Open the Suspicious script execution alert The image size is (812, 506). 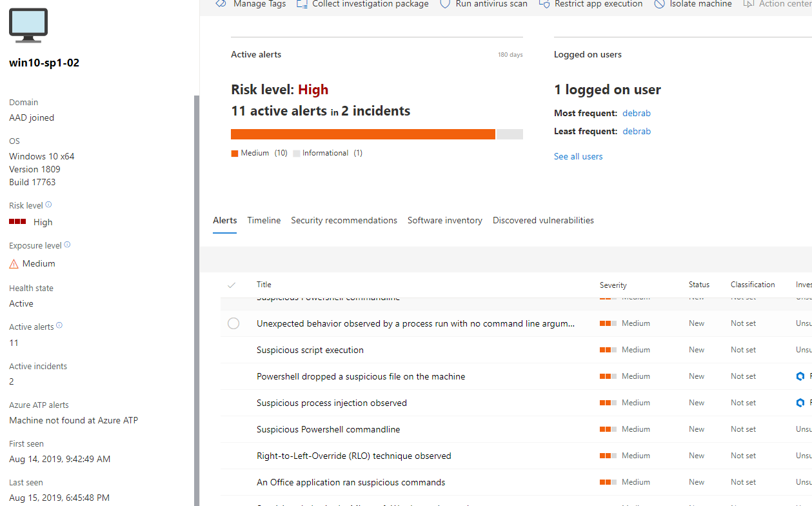click(x=310, y=350)
